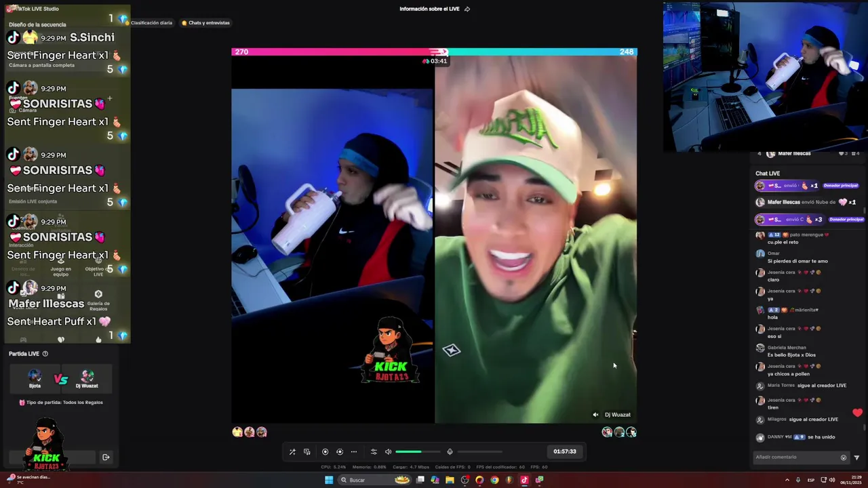The image size is (868, 488).
Task: Click the media and music icon in control bar
Action: [x=307, y=451]
